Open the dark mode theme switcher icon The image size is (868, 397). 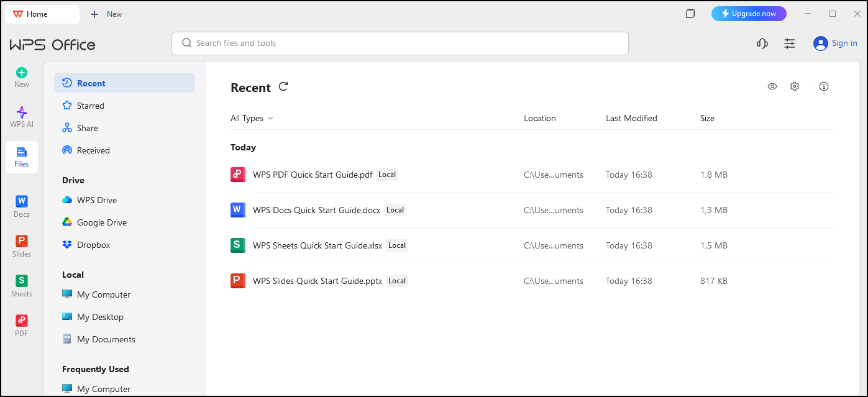pos(762,43)
